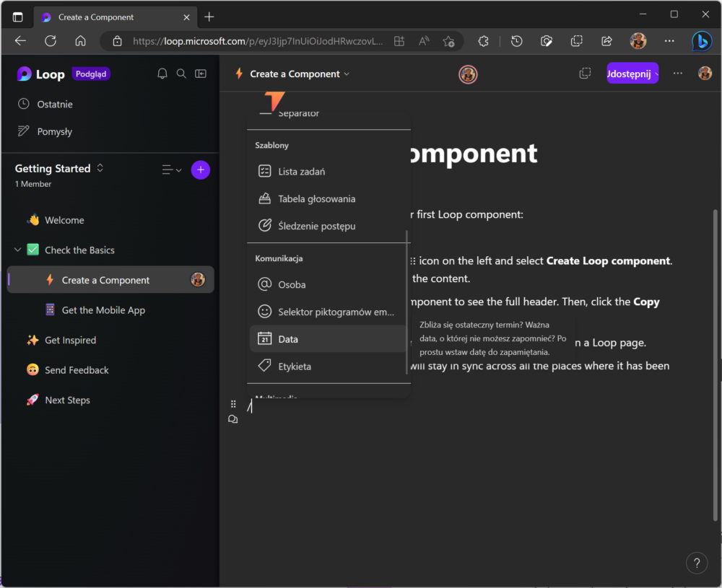Choose Osoba mention option
Viewport: 722px width, 588px height.
click(327, 284)
